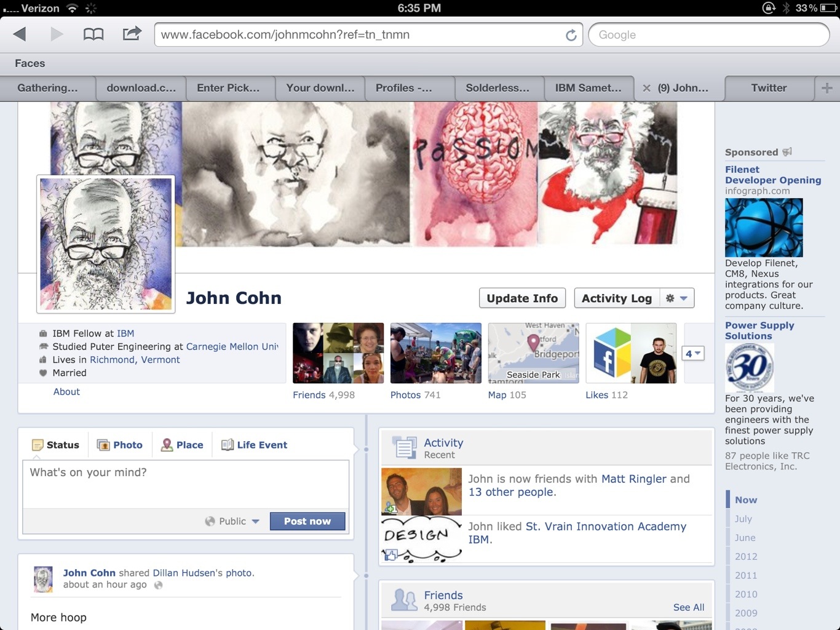Tap the Safari forward arrow

pos(57,34)
